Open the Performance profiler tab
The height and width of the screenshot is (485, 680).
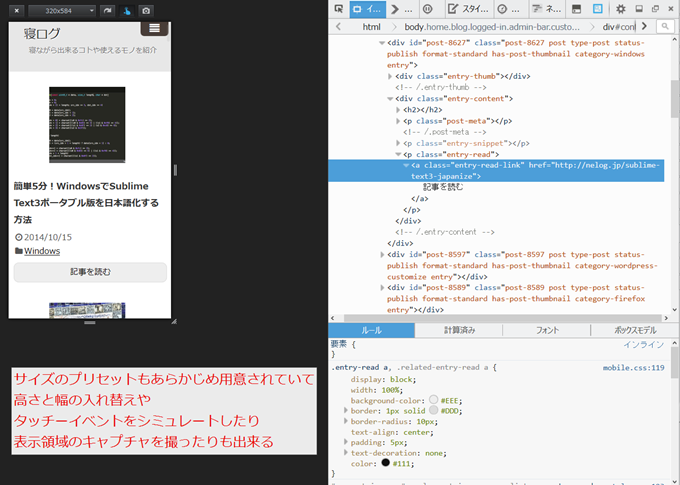pos(509,9)
